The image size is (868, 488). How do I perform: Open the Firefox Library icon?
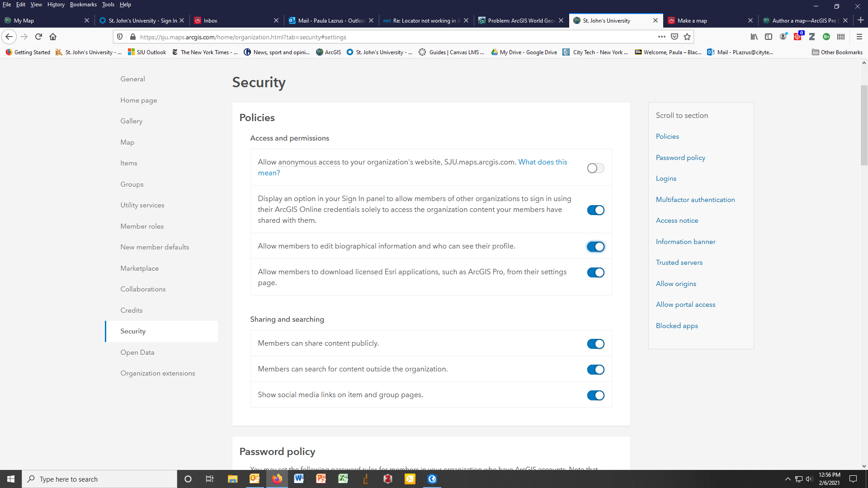[754, 37]
